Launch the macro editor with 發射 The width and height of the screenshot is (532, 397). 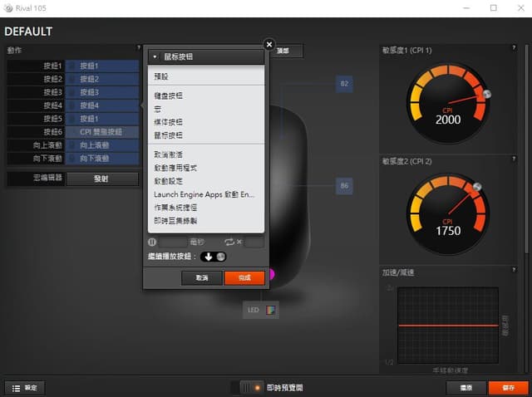click(x=102, y=179)
